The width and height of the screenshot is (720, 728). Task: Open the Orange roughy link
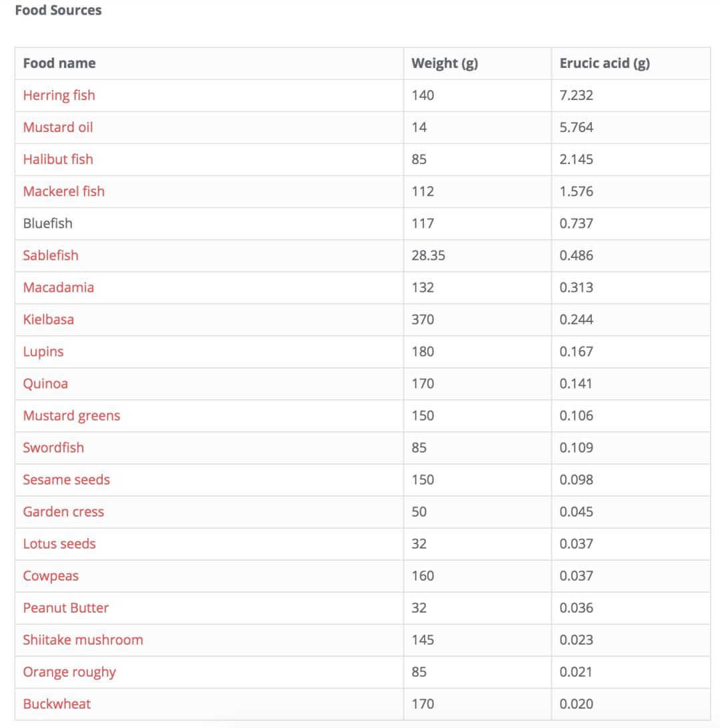69,671
